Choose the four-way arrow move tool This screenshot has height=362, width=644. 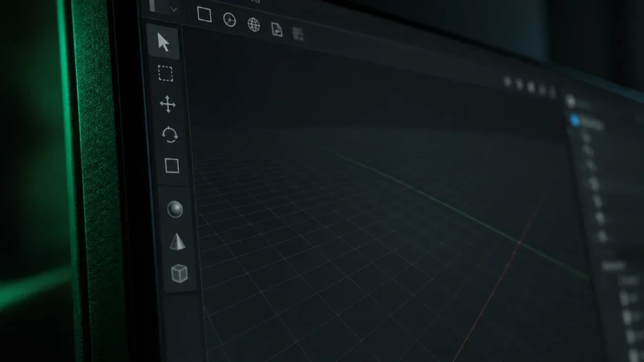pyautogui.click(x=167, y=104)
